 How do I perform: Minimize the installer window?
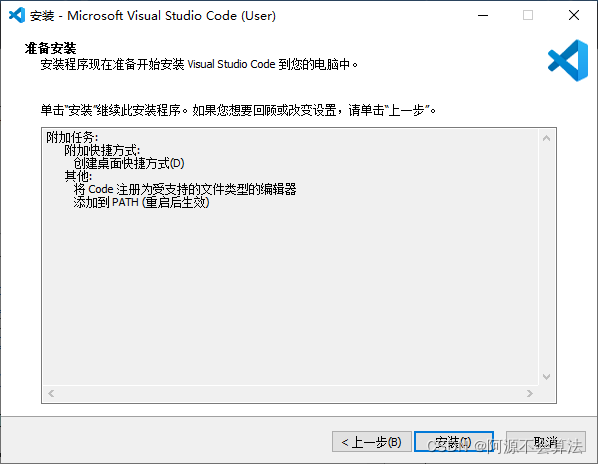point(483,15)
